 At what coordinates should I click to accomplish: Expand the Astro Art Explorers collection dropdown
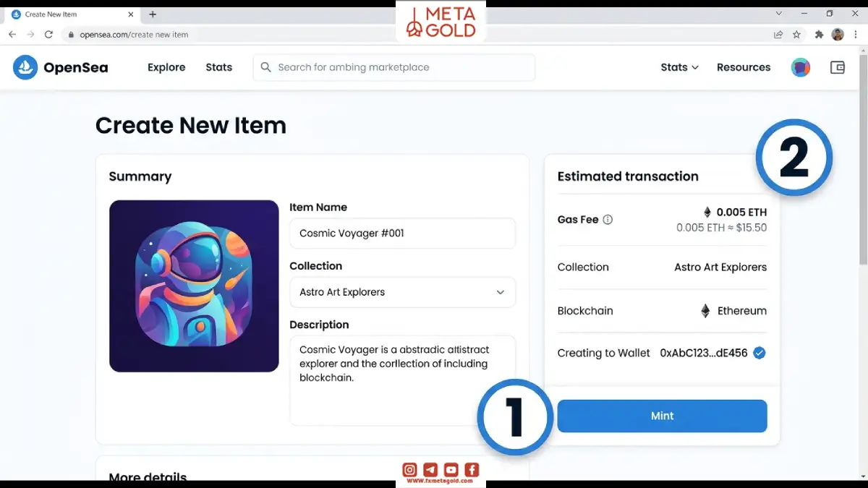point(402,292)
